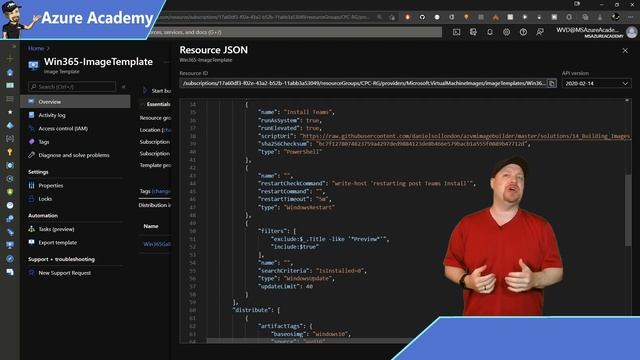Click Create a resource plus icon

click(x=10, y=59)
